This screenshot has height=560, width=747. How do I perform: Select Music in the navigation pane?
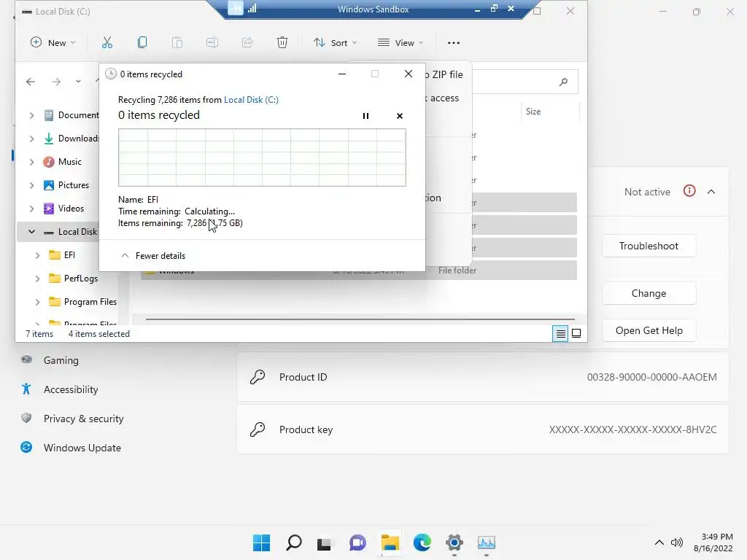pos(63,161)
